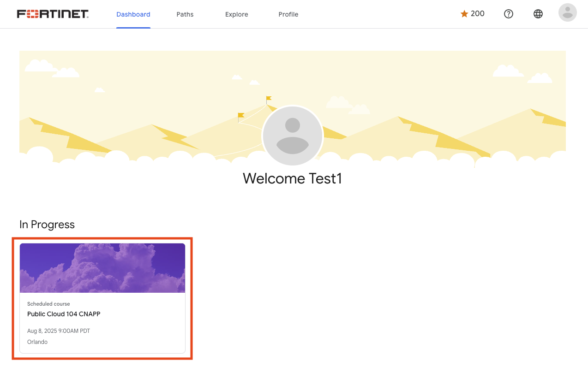Click the Aug 8, 2025 9:00AM PDT date
This screenshot has width=588, height=390.
tap(59, 331)
